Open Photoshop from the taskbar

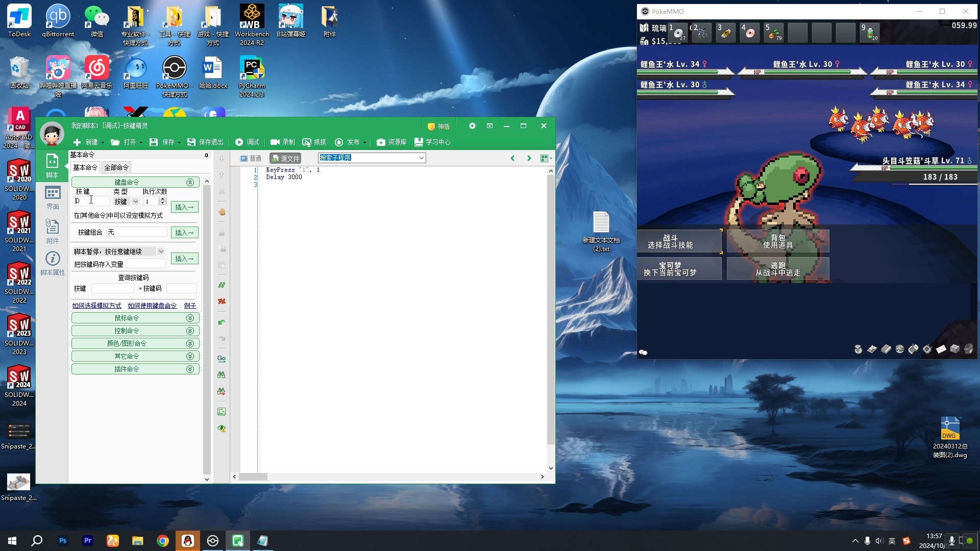click(x=63, y=541)
